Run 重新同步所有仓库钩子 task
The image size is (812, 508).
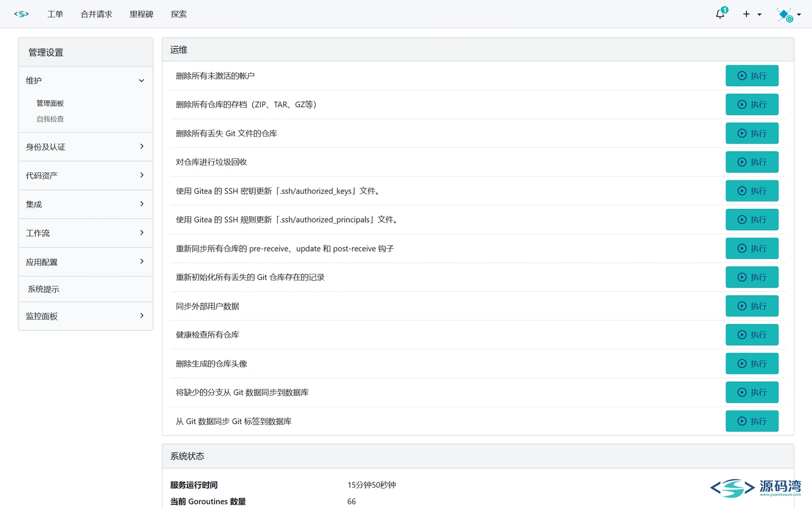[x=752, y=248]
